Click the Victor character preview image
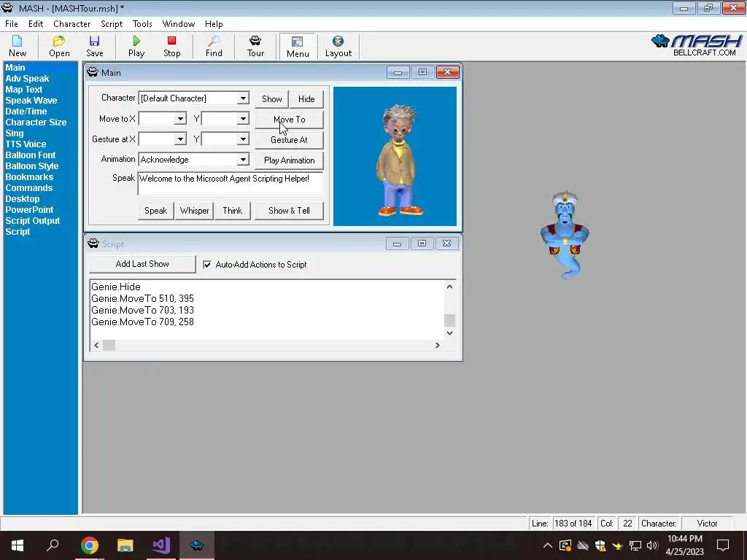Viewport: 747px width, 560px height. tap(395, 156)
